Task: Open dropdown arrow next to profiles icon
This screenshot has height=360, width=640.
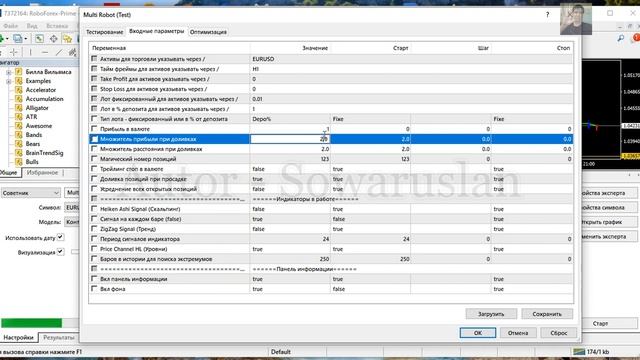Action: (26, 39)
